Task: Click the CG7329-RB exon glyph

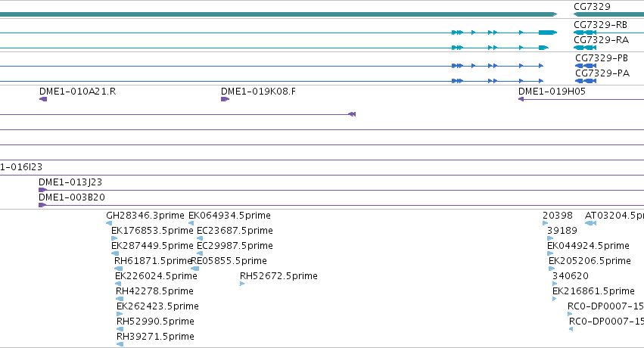Action: pos(585,33)
